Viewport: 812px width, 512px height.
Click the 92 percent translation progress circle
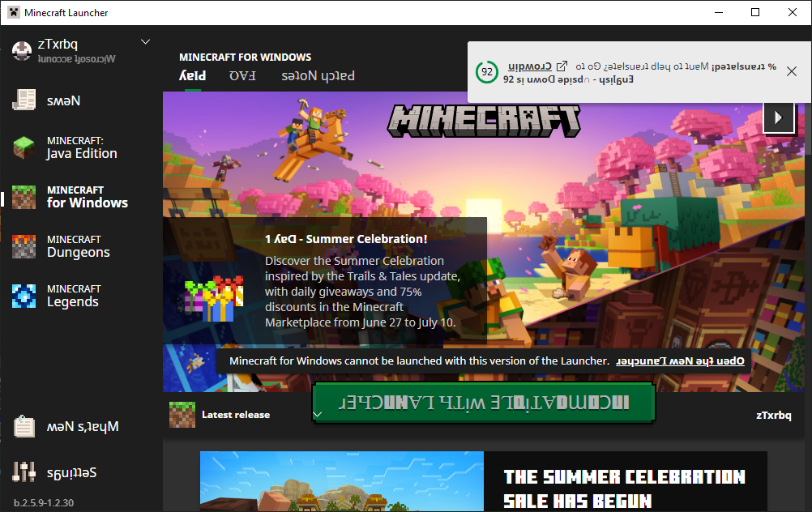tap(487, 72)
